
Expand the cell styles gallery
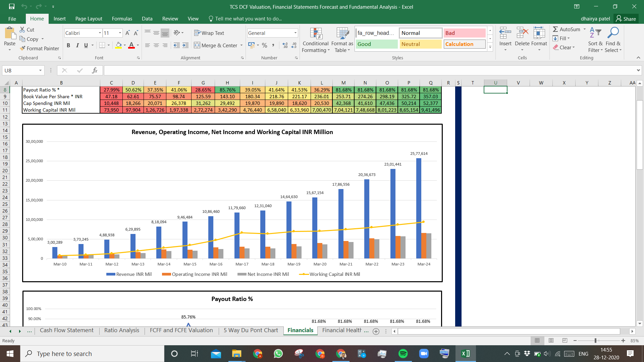click(490, 47)
